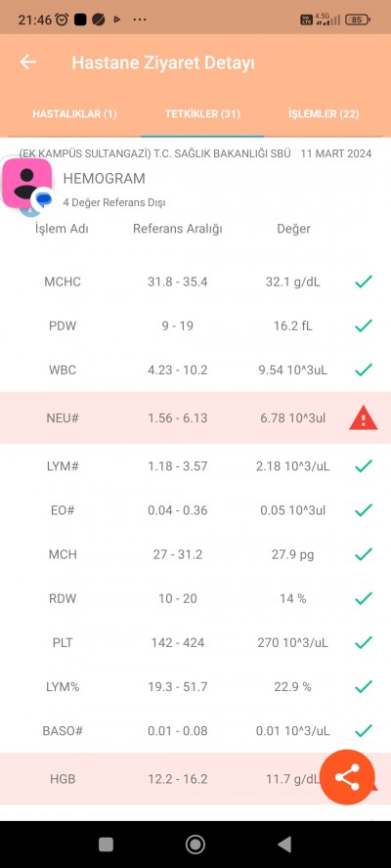This screenshot has width=391, height=868.
Task: Tap the battery indicator in status bar
Action: point(358,20)
